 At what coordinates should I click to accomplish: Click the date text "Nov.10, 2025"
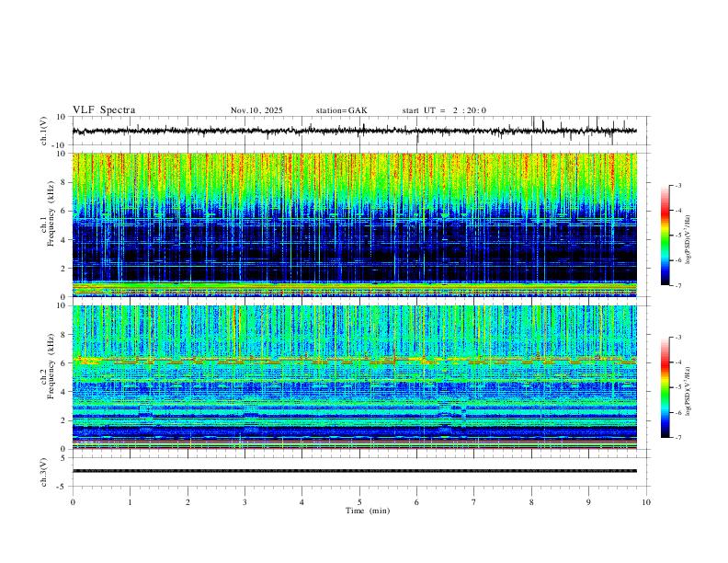(x=256, y=110)
